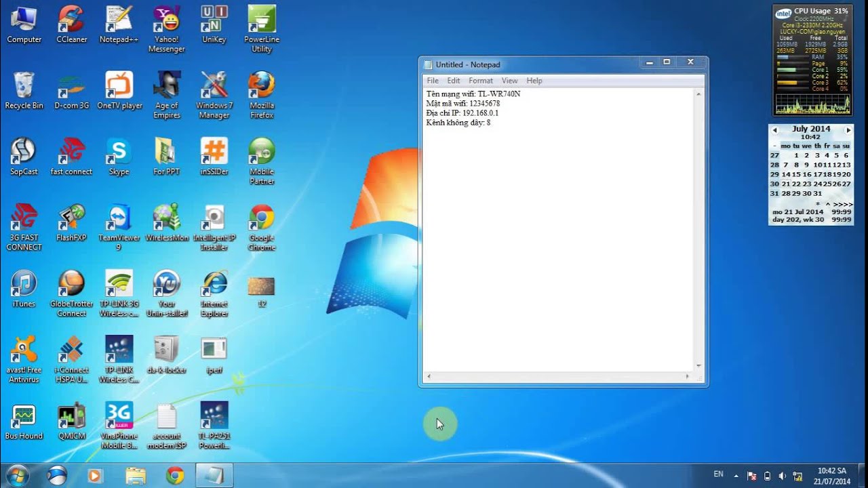The image size is (868, 488).
Task: Place cursor on the 'Mật mã wifi: 12345678' line
Action: click(x=463, y=104)
